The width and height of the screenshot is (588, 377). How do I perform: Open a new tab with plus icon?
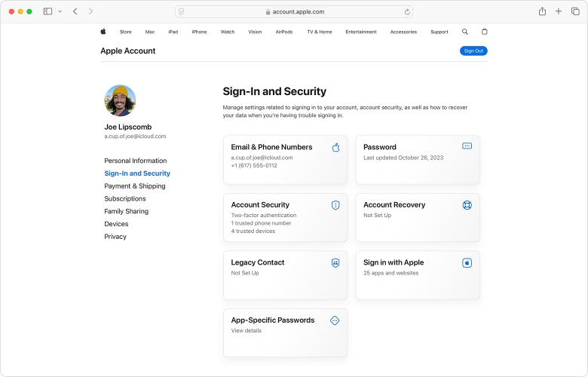[559, 11]
